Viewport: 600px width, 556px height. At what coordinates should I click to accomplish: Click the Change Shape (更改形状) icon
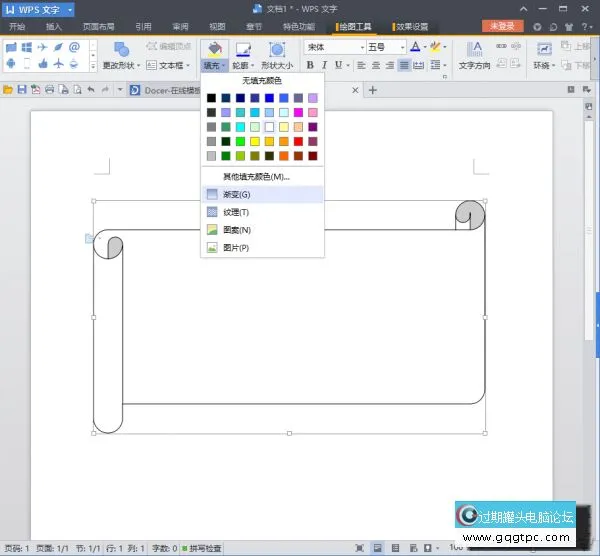point(122,48)
